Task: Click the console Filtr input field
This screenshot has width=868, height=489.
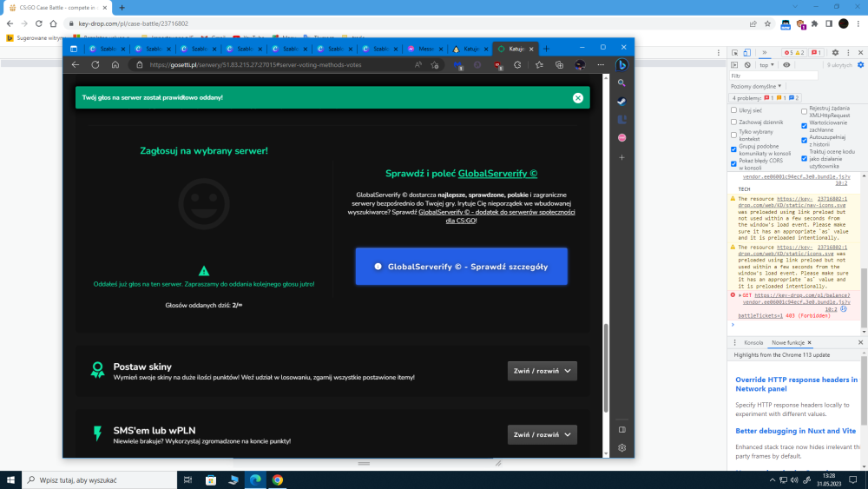Action: [773, 76]
